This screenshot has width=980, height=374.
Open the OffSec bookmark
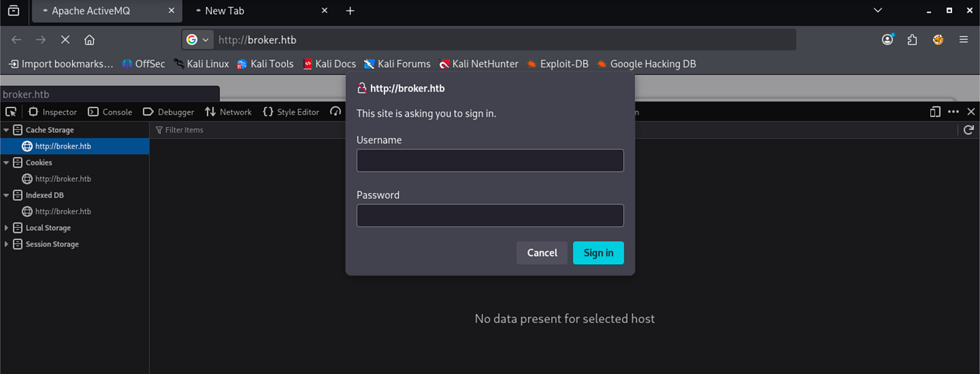[143, 64]
